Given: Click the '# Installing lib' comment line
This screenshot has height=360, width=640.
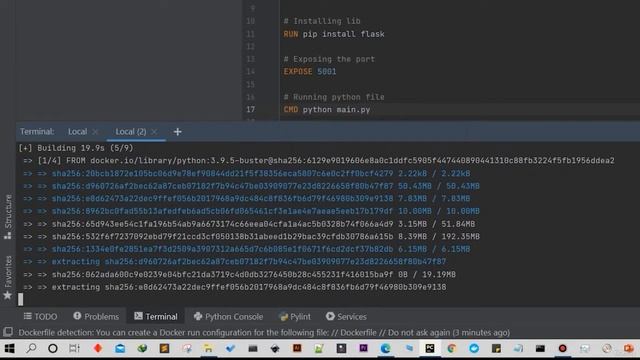Looking at the screenshot, I should pyautogui.click(x=322, y=21).
